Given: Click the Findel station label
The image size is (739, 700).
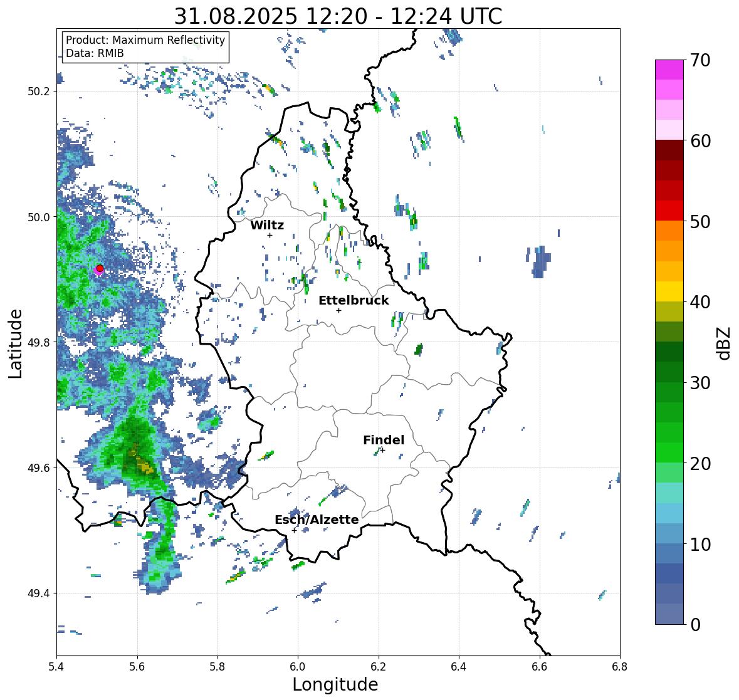Looking at the screenshot, I should tap(384, 440).
